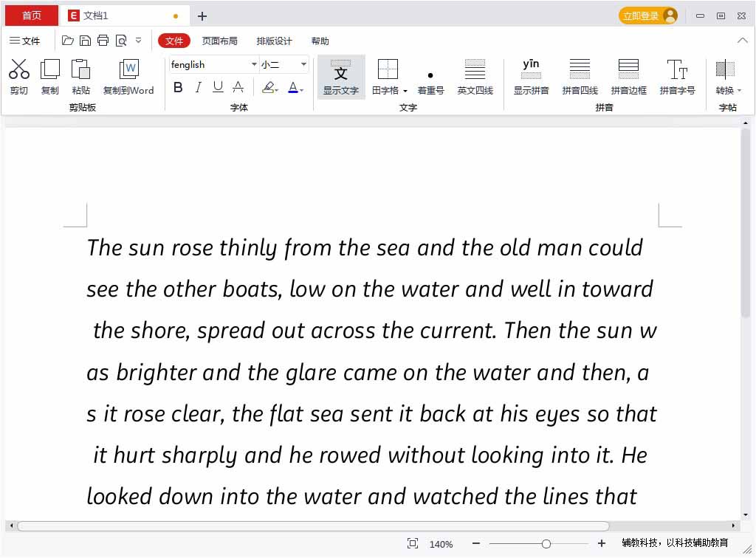
Task: Click the zoom in plus button
Action: 601,543
